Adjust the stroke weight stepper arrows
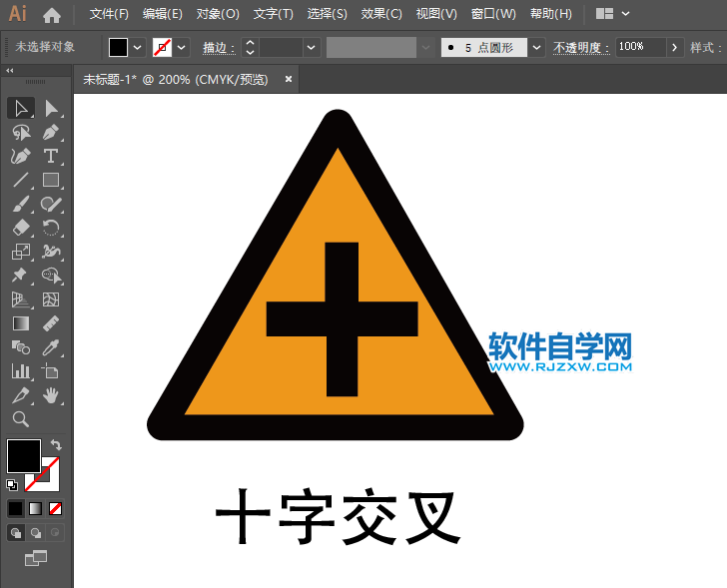This screenshot has width=727, height=588. 250,47
